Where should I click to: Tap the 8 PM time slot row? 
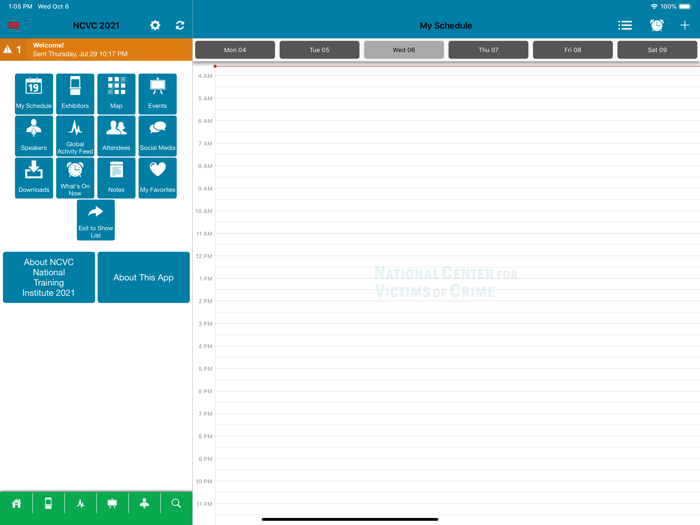(x=446, y=447)
